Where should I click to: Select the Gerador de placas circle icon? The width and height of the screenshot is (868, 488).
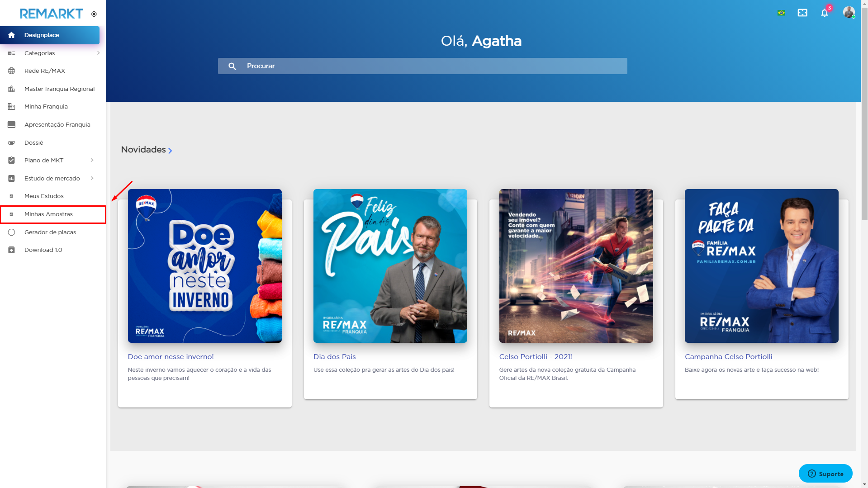[x=12, y=232]
